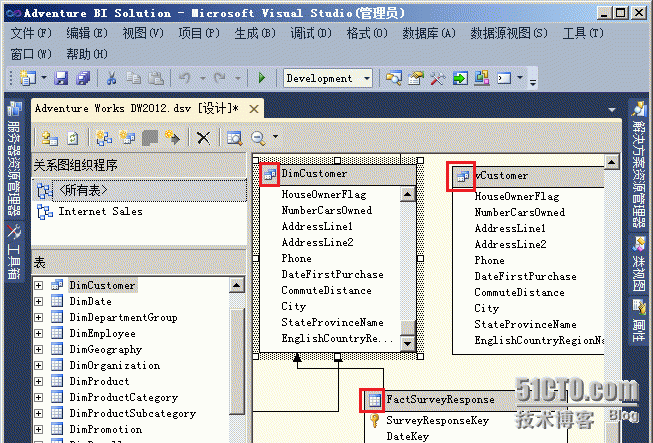Click the New Named Query icon

coord(127,138)
